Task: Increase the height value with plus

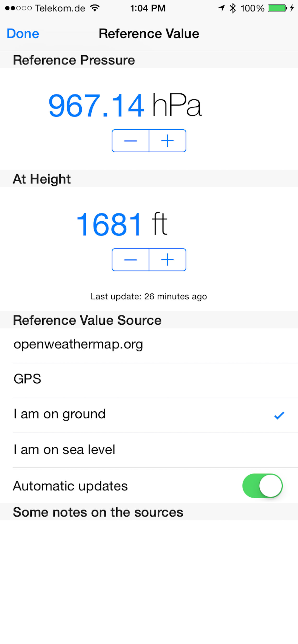Action: click(167, 260)
